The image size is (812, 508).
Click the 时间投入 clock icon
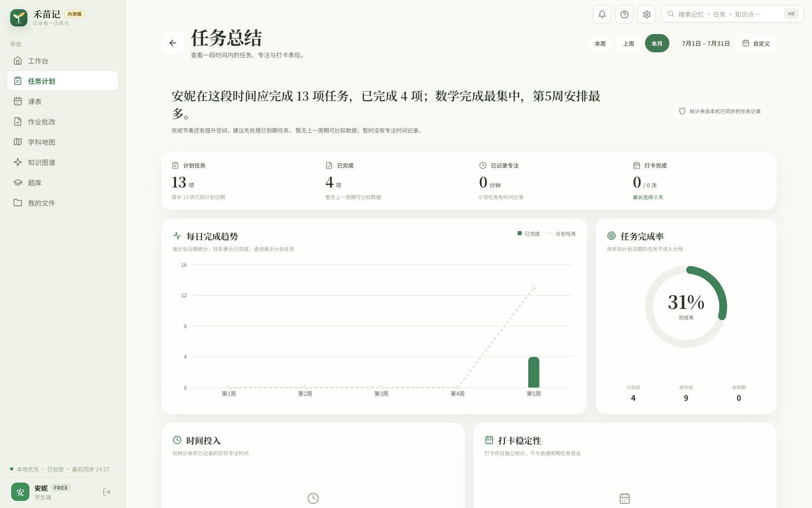177,440
